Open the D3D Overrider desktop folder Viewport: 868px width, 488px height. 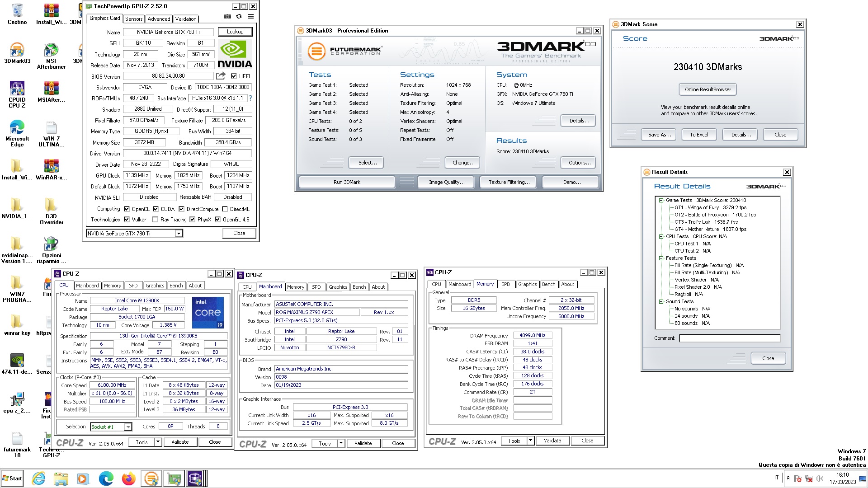coord(51,211)
